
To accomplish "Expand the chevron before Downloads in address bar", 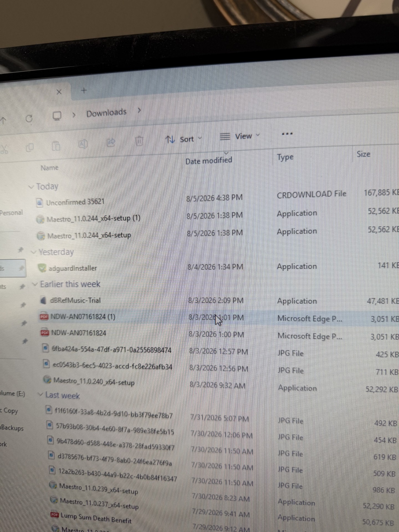I will (74, 115).
